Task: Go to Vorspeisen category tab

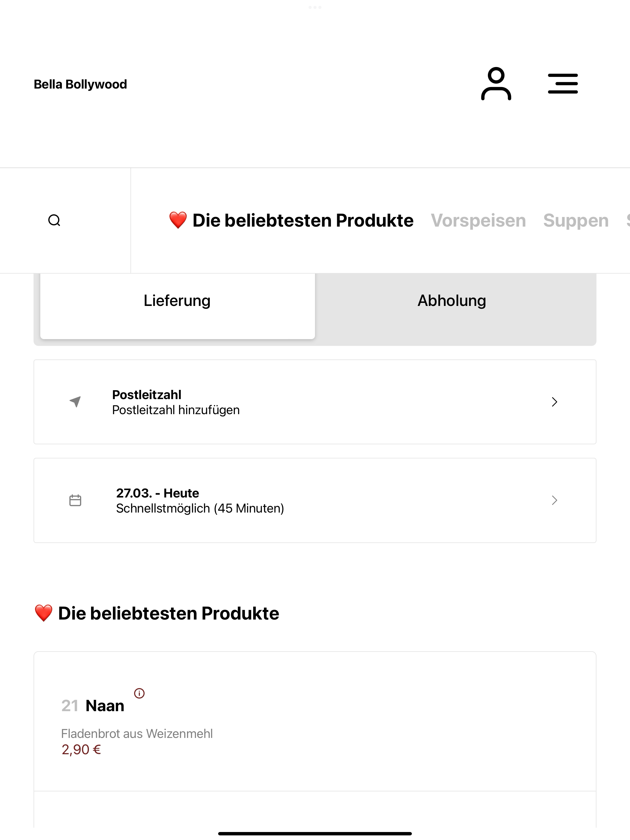Action: pyautogui.click(x=478, y=221)
